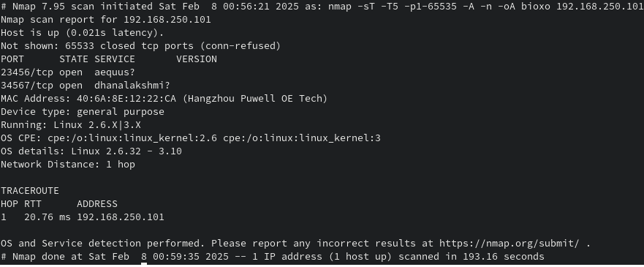Click the IP in 'Nmap scan report for' line
The width and height of the screenshot is (644, 267).
[167, 20]
